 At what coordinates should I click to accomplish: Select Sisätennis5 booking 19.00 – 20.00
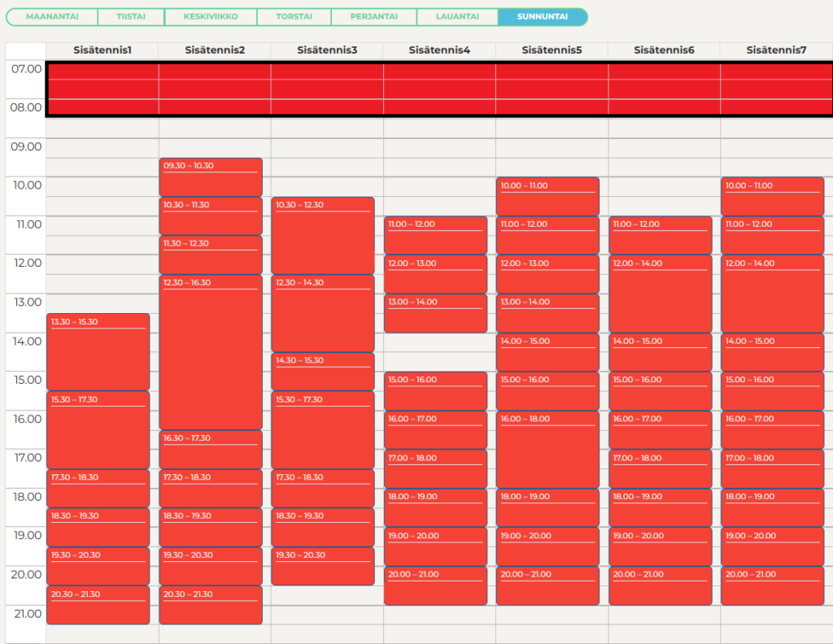pyautogui.click(x=547, y=546)
